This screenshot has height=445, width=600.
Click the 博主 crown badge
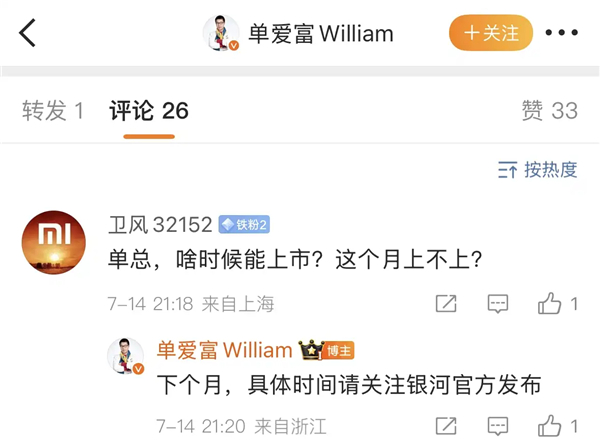click(x=326, y=350)
